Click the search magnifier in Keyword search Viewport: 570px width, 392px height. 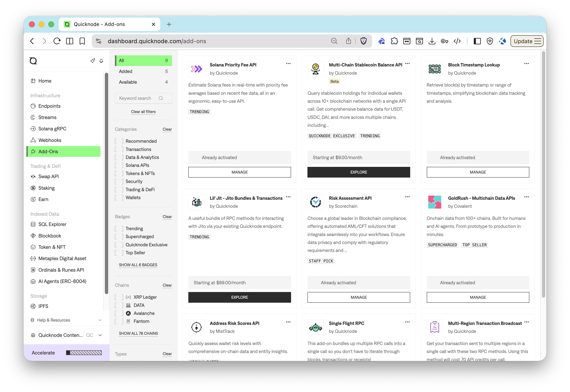tap(161, 98)
